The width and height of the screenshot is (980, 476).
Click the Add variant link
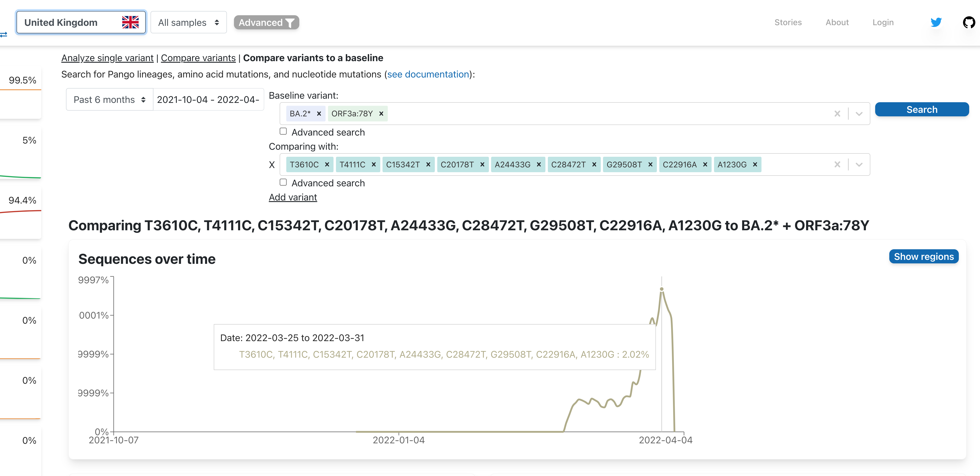(292, 197)
